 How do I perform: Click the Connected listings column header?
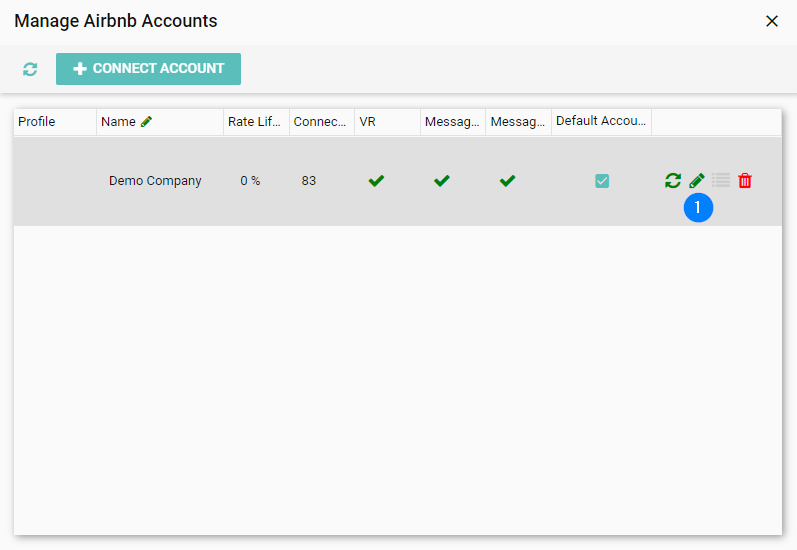[x=319, y=122]
